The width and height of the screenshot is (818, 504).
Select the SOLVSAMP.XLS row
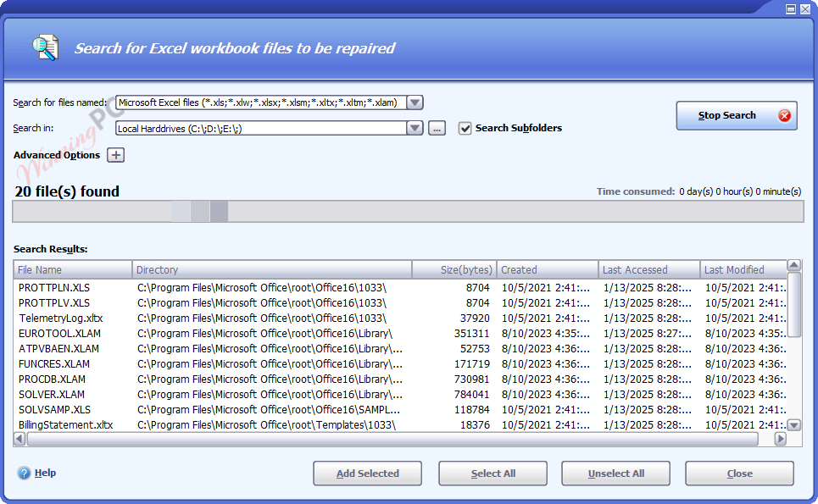[400, 410]
